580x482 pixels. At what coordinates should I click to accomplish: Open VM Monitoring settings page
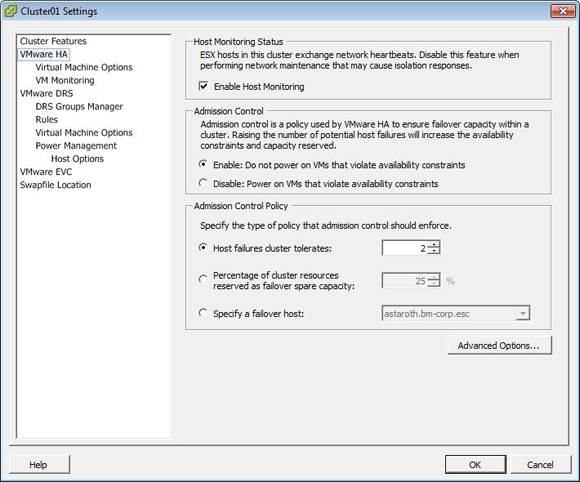point(65,80)
